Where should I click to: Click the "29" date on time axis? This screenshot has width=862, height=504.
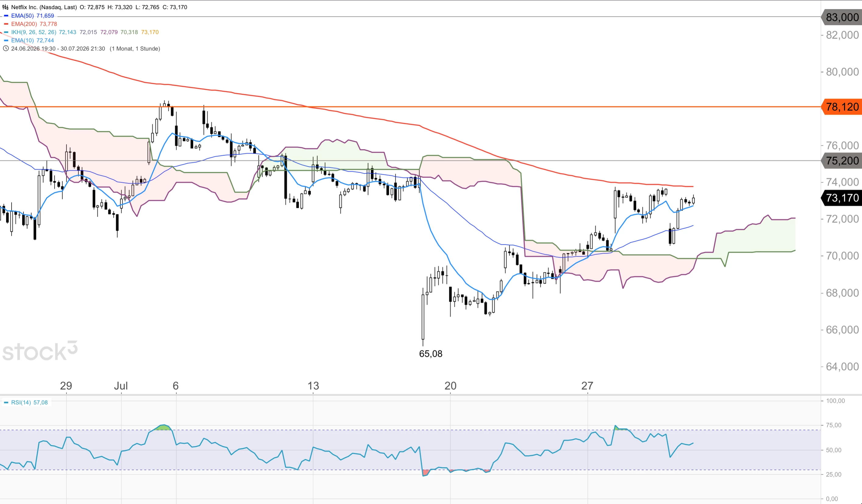click(x=66, y=386)
